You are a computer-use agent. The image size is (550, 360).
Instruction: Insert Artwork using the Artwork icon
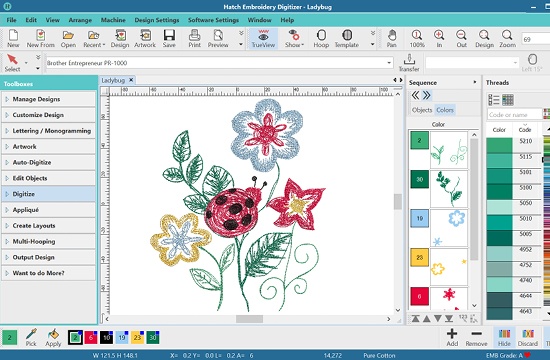coord(145,38)
